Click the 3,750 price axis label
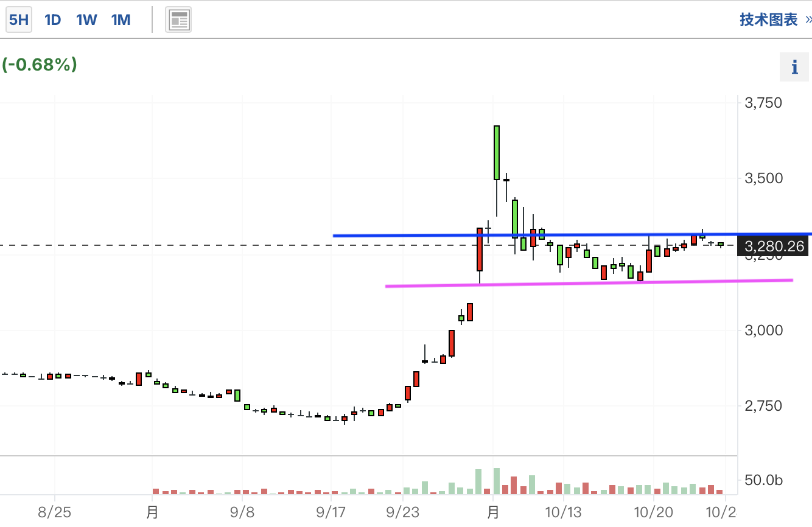This screenshot has height=527, width=812. pyautogui.click(x=763, y=103)
